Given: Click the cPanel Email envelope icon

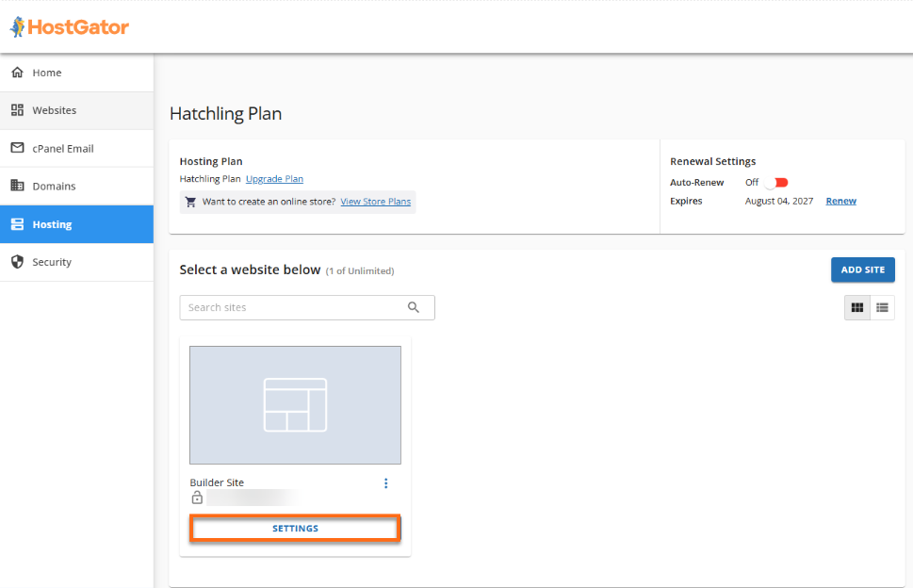Looking at the screenshot, I should click(x=17, y=148).
